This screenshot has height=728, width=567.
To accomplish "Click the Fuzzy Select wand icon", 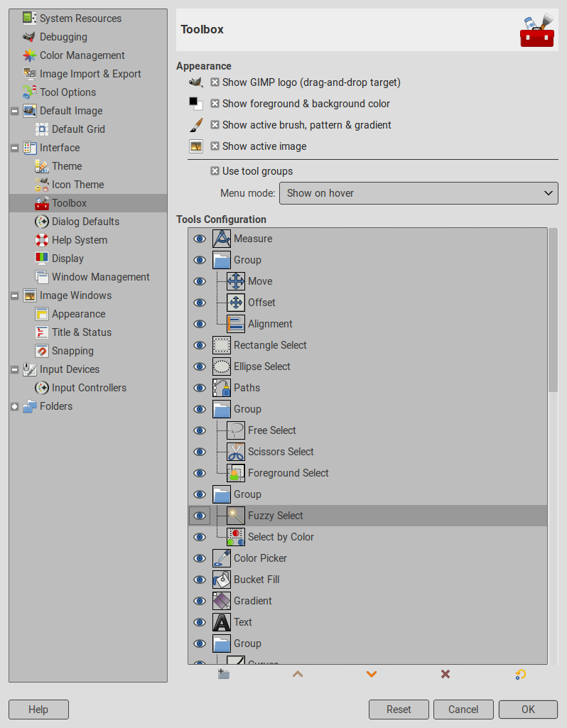I will point(236,516).
